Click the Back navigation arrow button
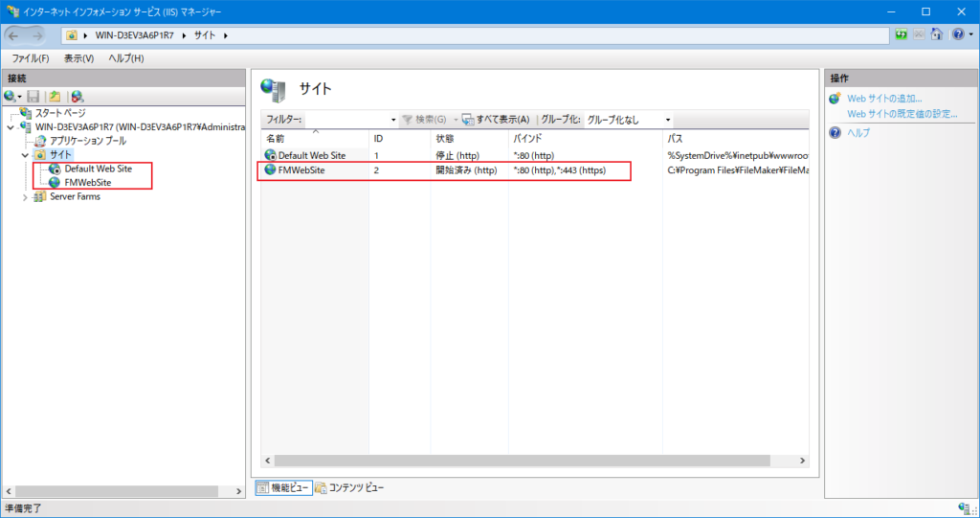The width and height of the screenshot is (980, 518). click(x=15, y=35)
